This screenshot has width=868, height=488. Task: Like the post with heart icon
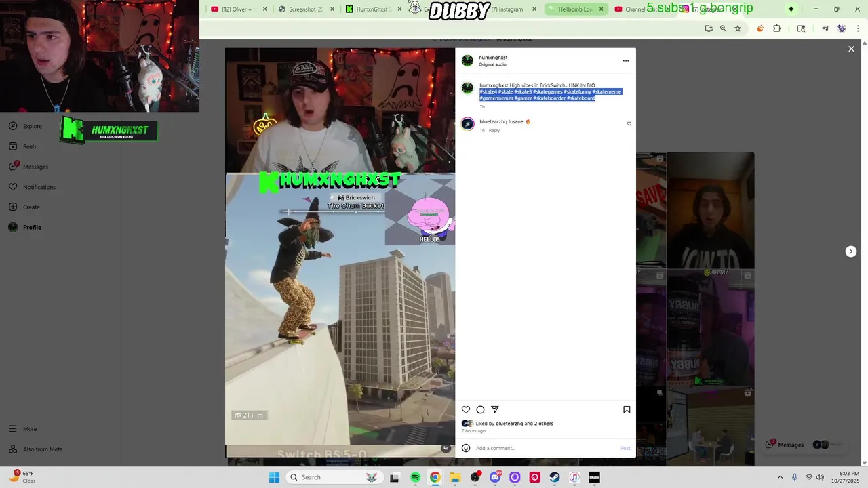coord(466,409)
